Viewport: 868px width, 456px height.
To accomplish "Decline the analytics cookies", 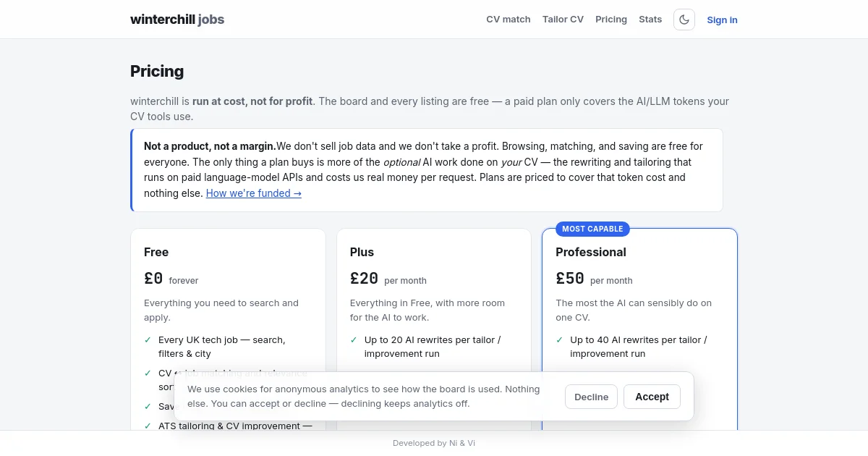I will (591, 397).
